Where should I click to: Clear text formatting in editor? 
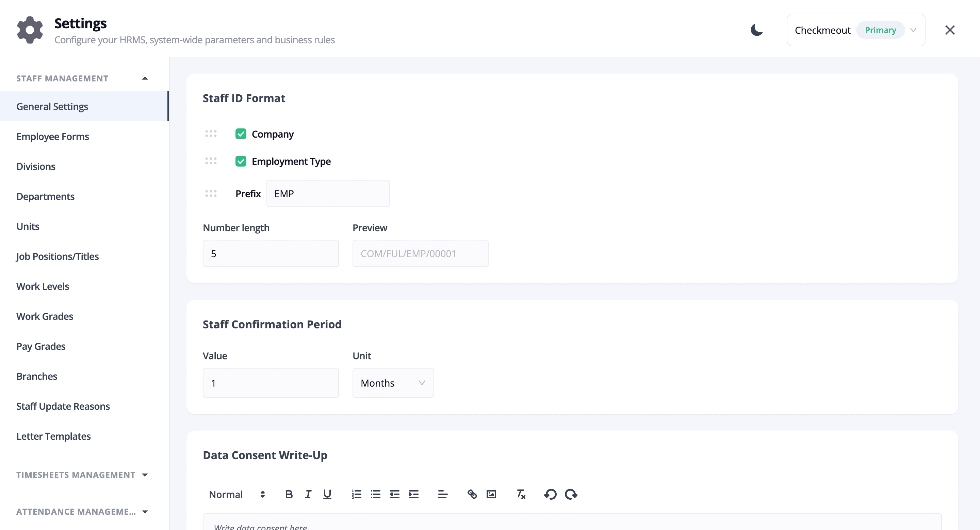pyautogui.click(x=520, y=494)
